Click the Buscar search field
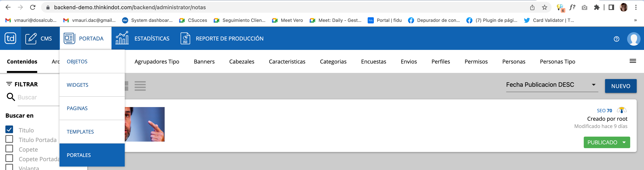 37,97
